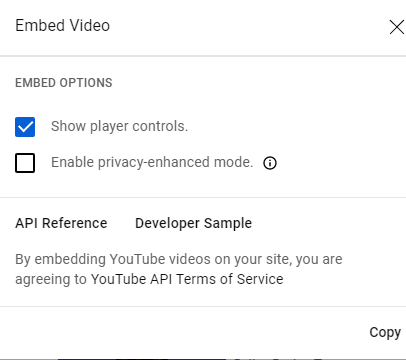Click the 'Enable privacy-enhanced mode.' label text

[x=152, y=162]
